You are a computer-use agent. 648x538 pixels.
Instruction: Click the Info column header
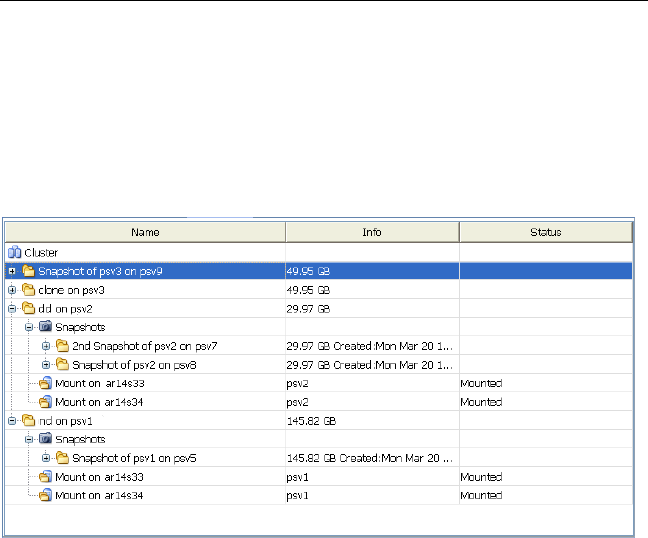click(372, 232)
